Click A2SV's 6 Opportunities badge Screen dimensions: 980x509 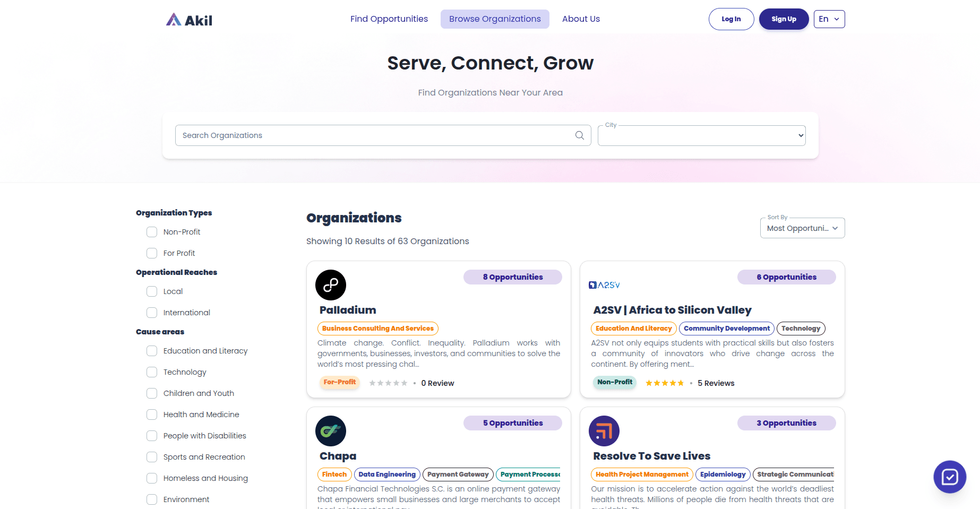point(787,277)
